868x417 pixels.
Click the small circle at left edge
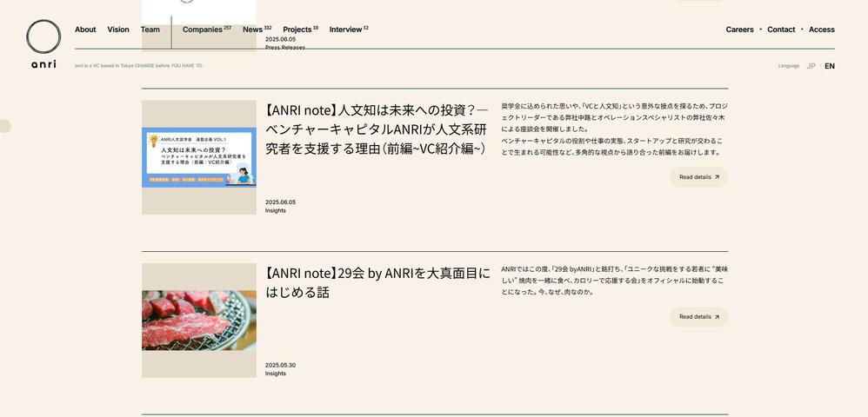pyautogui.click(x=4, y=126)
